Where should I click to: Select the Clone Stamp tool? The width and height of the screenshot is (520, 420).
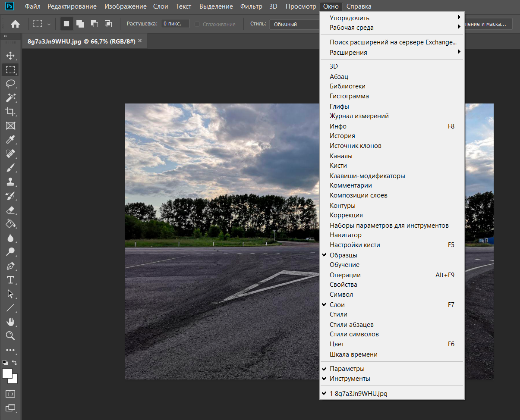click(x=10, y=182)
